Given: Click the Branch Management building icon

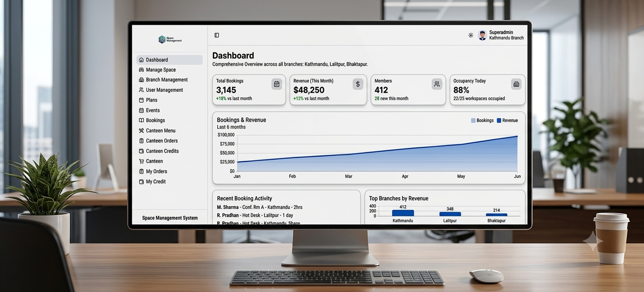Looking at the screenshot, I should [x=141, y=80].
